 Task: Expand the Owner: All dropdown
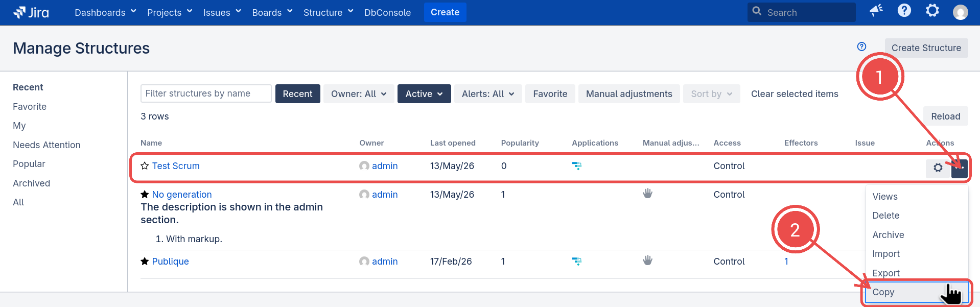pos(359,94)
